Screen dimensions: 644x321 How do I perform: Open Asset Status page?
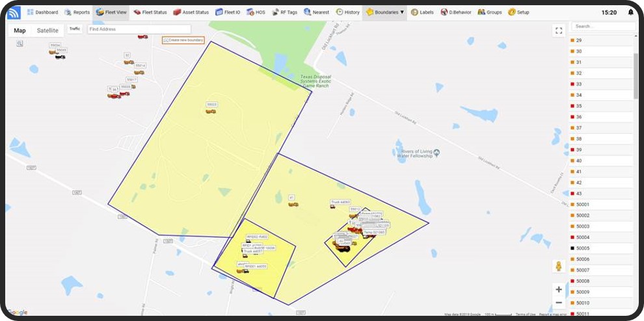tap(191, 12)
